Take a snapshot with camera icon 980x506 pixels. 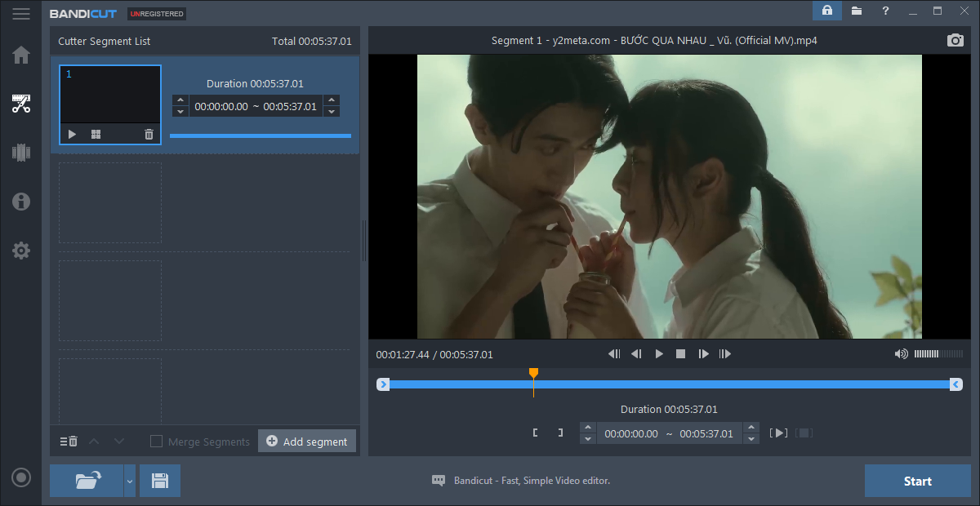pyautogui.click(x=955, y=41)
